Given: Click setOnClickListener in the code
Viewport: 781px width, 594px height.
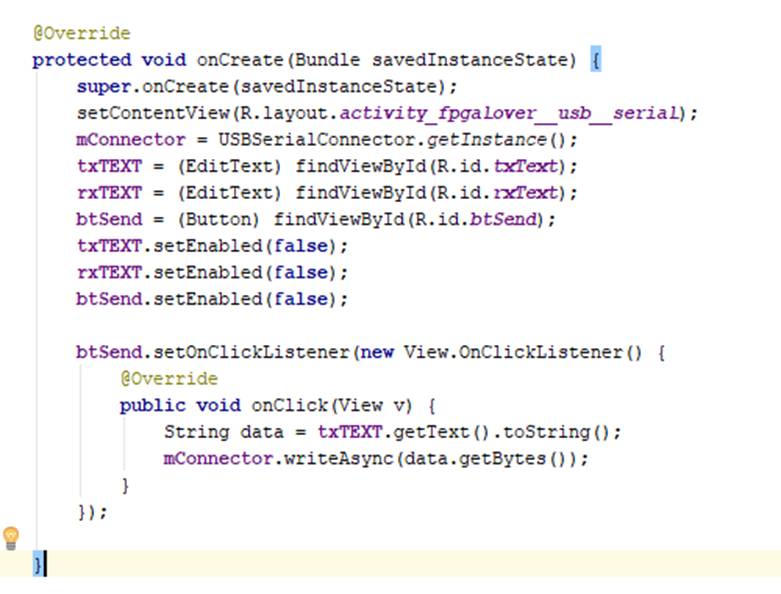Looking at the screenshot, I should 251,353.
